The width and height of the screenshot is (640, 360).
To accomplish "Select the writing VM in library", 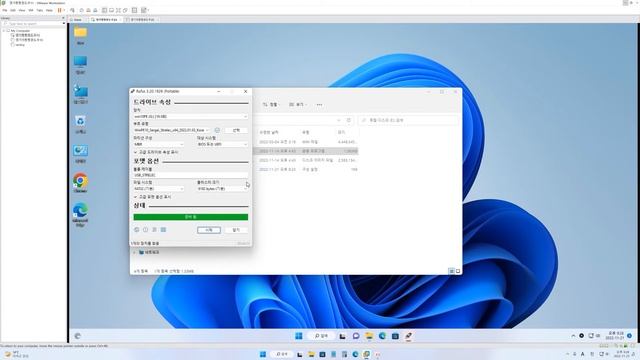I will click(x=20, y=45).
